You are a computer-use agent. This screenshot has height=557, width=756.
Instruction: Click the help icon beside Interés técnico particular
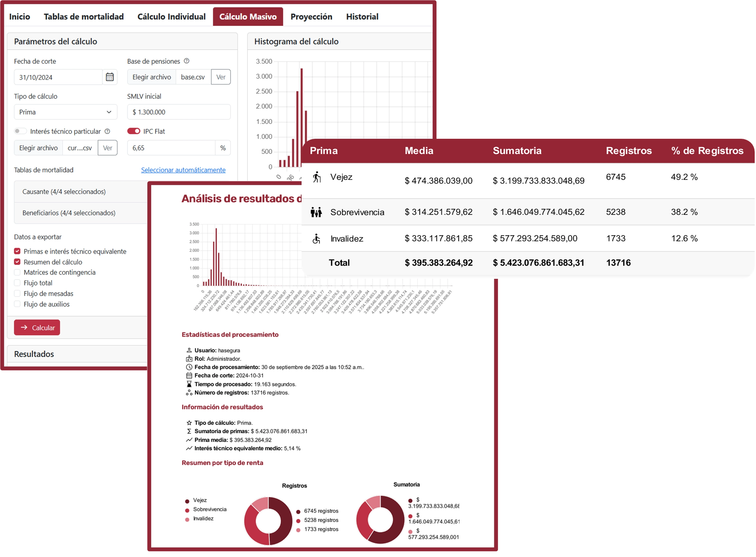click(107, 131)
